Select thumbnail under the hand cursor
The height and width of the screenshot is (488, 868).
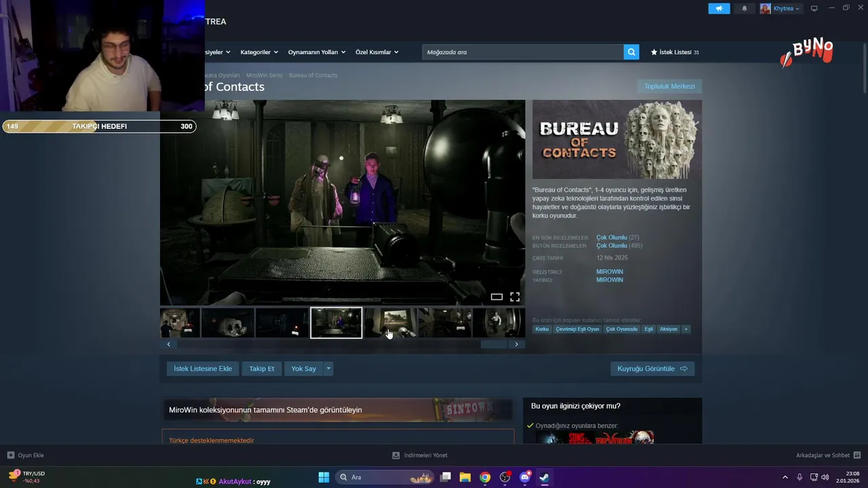391,323
